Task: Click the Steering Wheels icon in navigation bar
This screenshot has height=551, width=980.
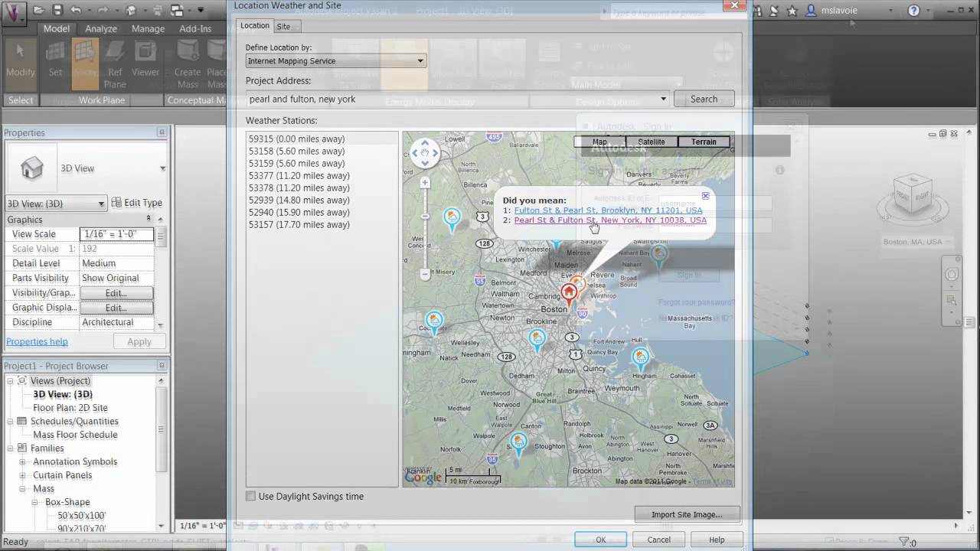Action: 952,275
